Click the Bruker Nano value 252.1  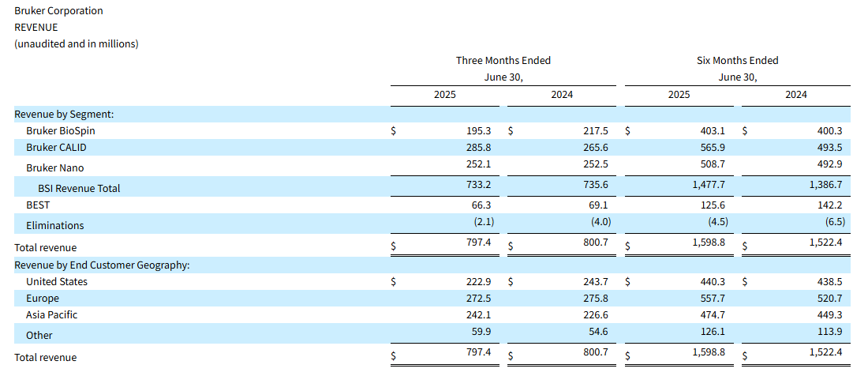(x=479, y=164)
